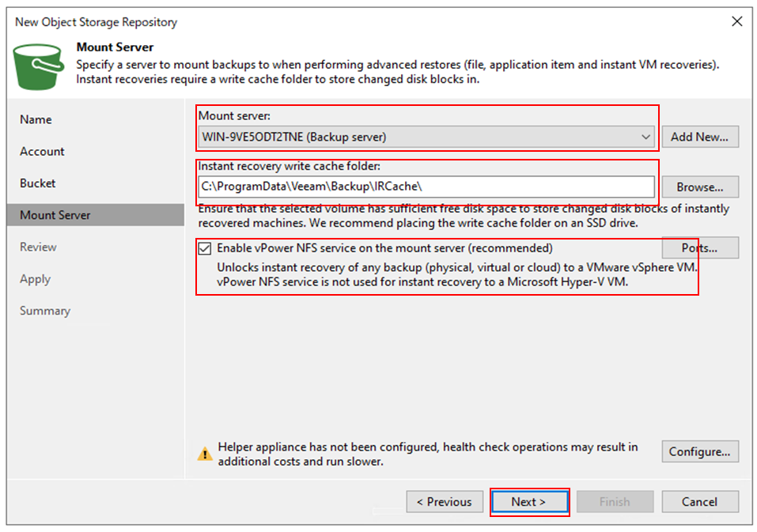Click the 'Unlocks instant recovery of any backup' description
The image size is (757, 532).
tap(456, 274)
